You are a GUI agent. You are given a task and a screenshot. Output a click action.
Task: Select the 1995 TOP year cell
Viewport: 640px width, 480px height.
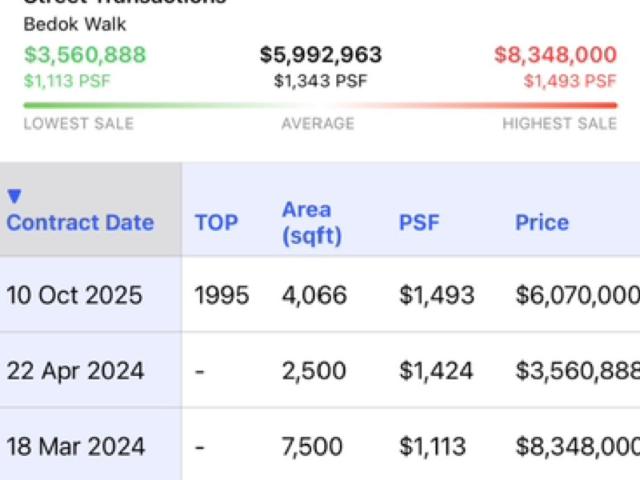[x=222, y=295]
